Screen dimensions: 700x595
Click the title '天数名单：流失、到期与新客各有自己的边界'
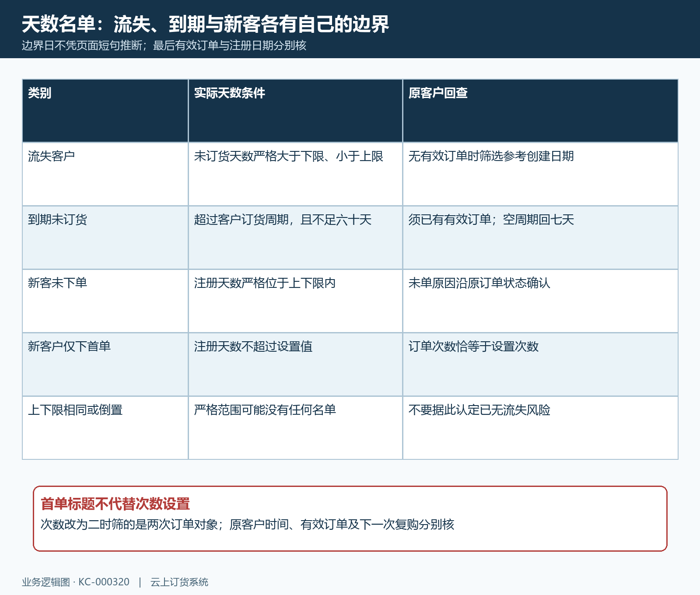[x=205, y=24]
